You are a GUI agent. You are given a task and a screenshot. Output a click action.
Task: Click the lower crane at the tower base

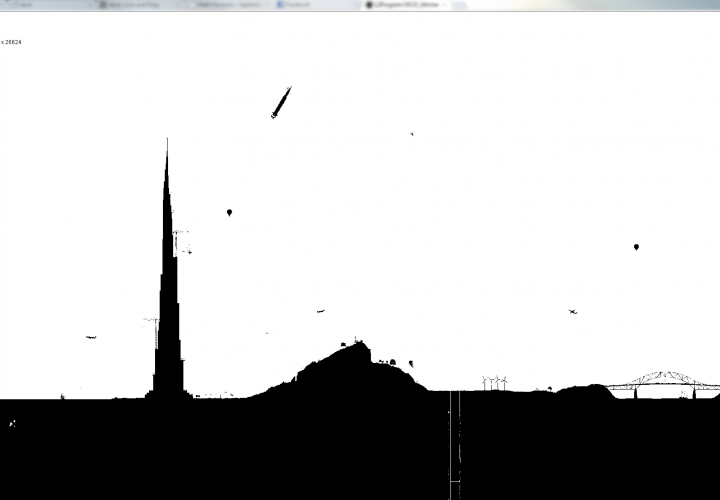153,330
